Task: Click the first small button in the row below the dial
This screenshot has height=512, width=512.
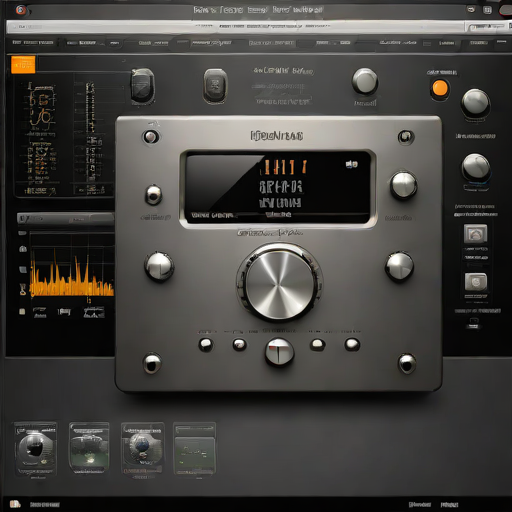Action: click(x=206, y=344)
